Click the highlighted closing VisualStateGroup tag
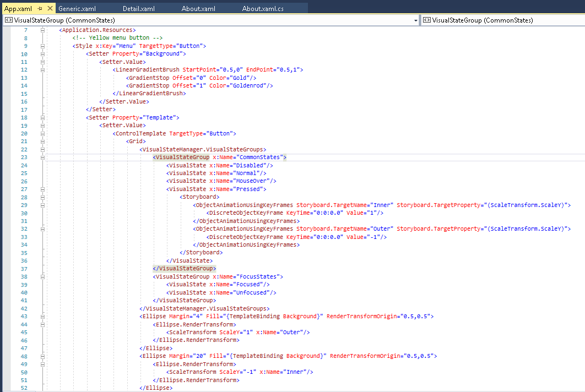Screen dimensions: 585x392 tap(185, 269)
